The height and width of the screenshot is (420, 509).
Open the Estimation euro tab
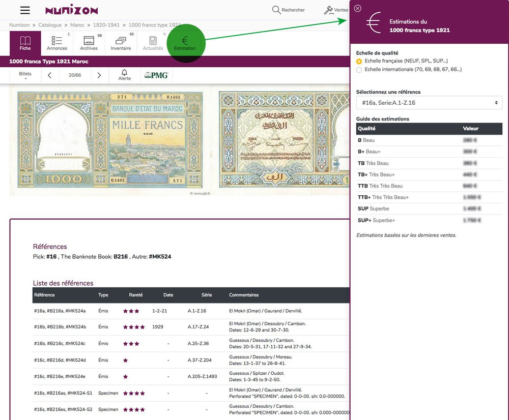[185, 43]
